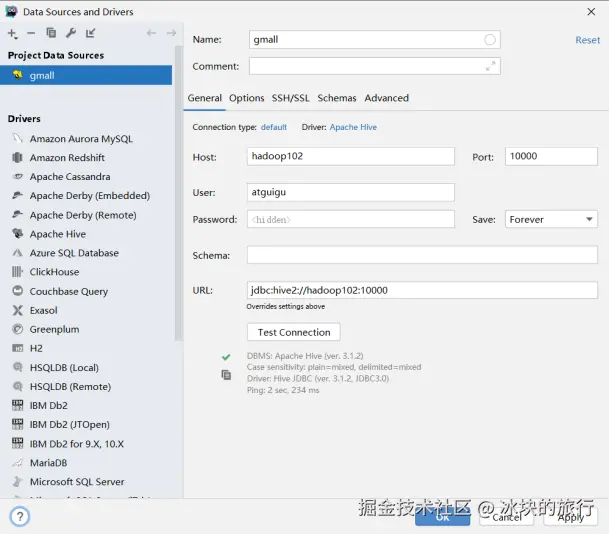Click the Name field color circle

tap(490, 40)
